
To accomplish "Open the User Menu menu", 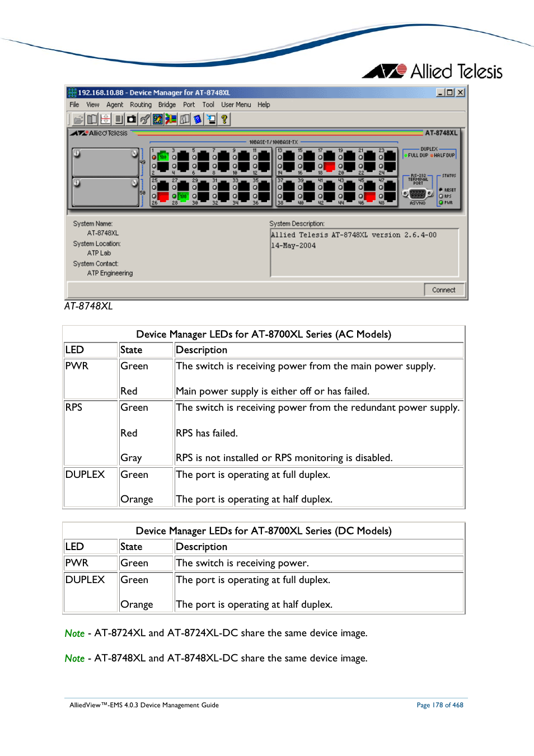I will click(236, 105).
